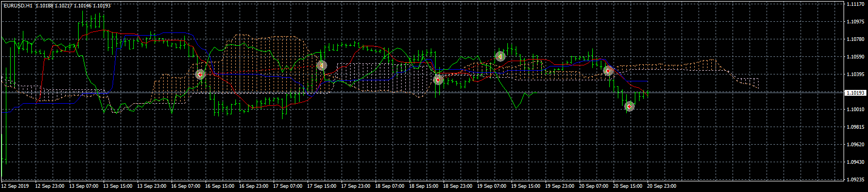Image resolution: width=868 pixels, height=192 pixels.
Task: Click the 1.09235 price scale label
Action: point(856,180)
